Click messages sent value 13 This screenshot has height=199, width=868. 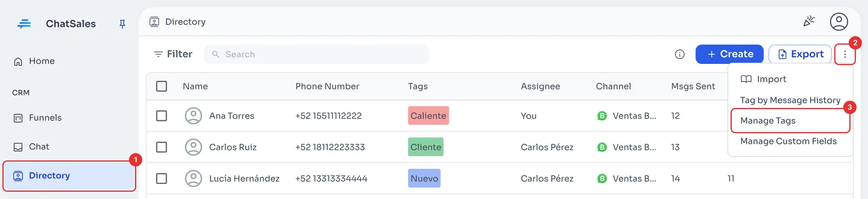coord(675,147)
